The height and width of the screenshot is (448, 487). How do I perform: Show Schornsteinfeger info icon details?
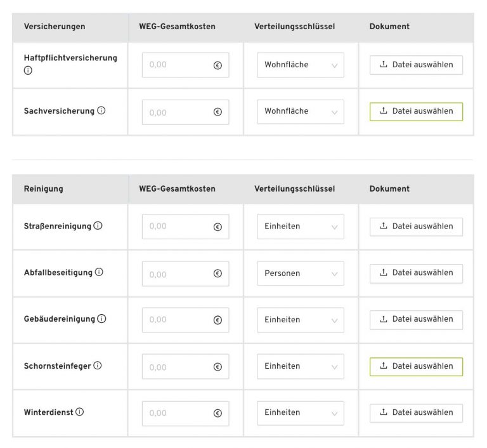coord(98,366)
